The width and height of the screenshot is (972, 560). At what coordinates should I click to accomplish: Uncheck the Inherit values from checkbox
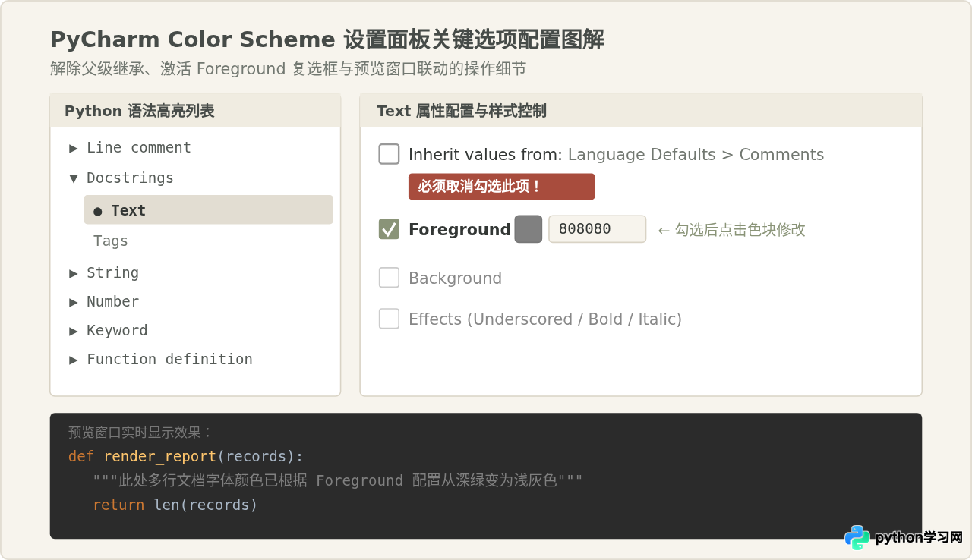(x=389, y=154)
